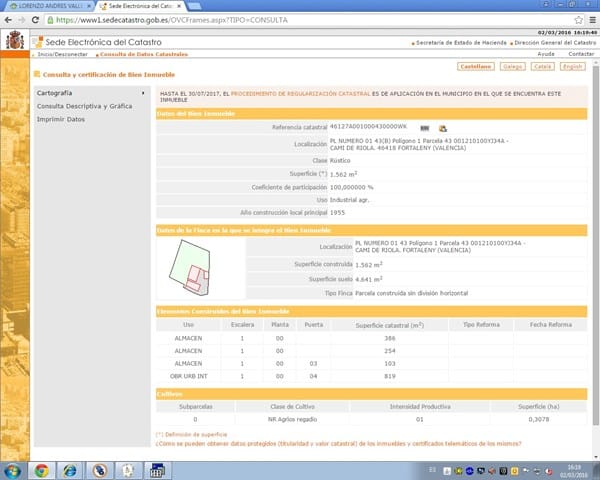The image size is (600, 480).
Task: Open the link about obtaining protected data
Action: click(338, 444)
